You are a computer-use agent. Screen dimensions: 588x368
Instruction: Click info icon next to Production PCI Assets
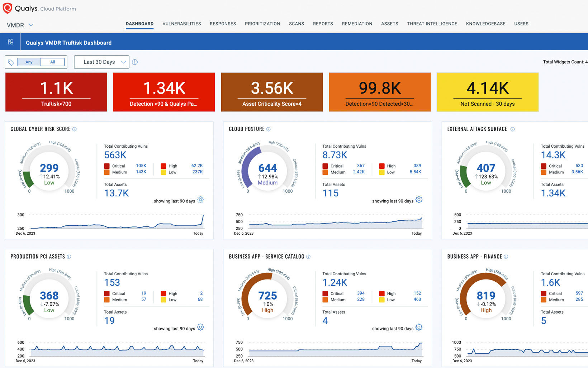69,257
